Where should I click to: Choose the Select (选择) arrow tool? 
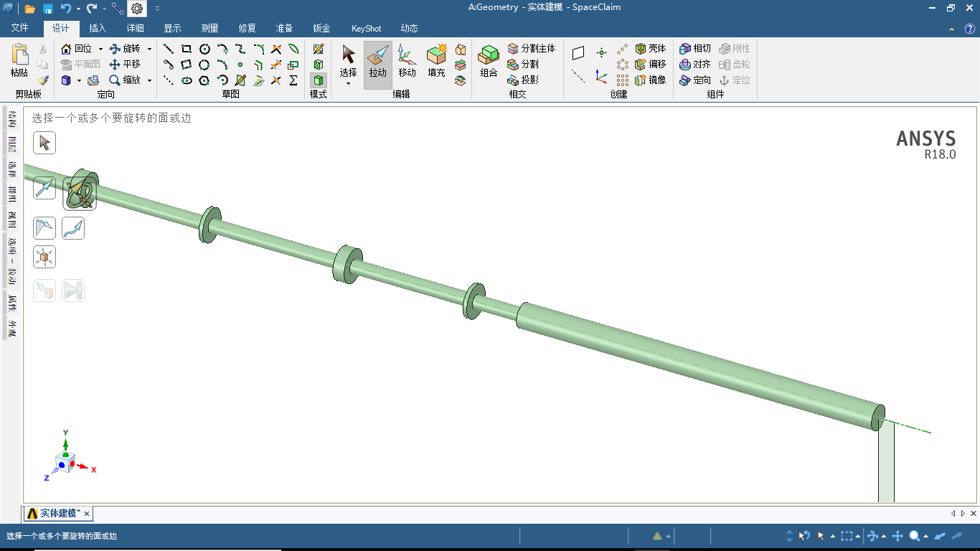[x=348, y=61]
